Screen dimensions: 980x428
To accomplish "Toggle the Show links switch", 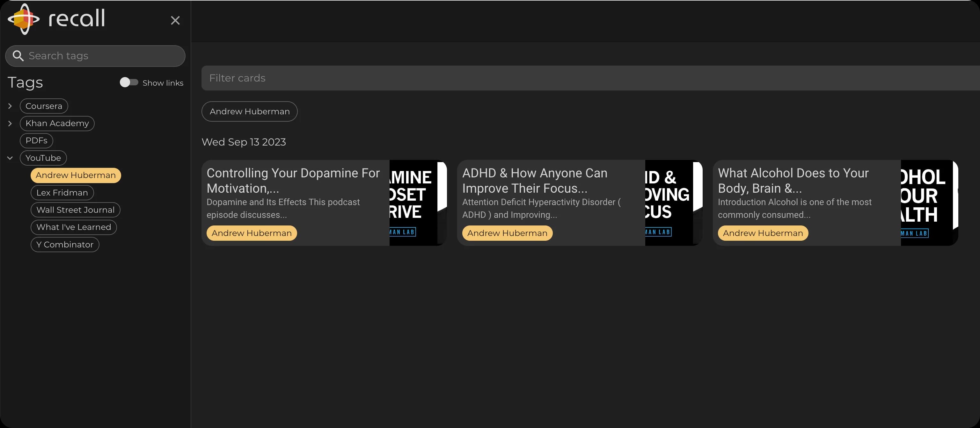I will (129, 82).
